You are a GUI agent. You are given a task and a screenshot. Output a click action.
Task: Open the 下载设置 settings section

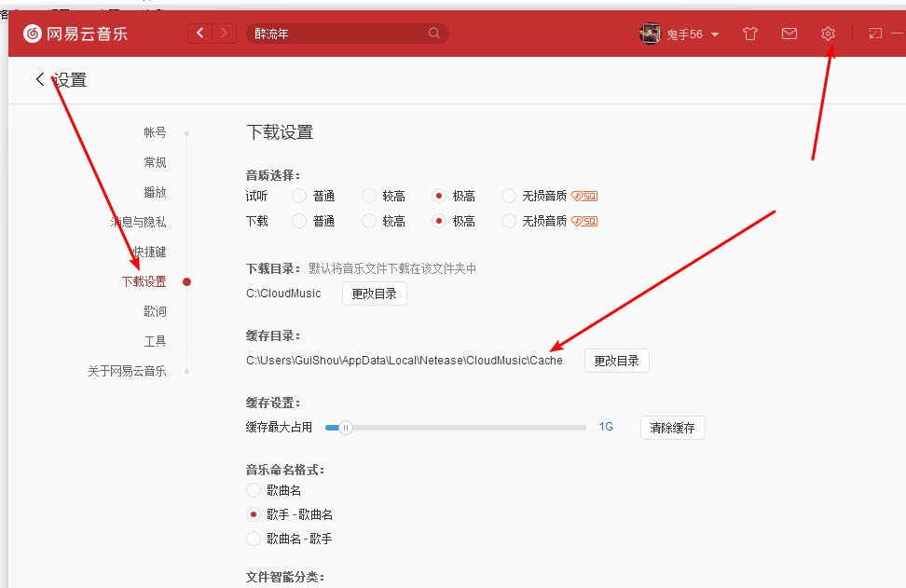(144, 281)
